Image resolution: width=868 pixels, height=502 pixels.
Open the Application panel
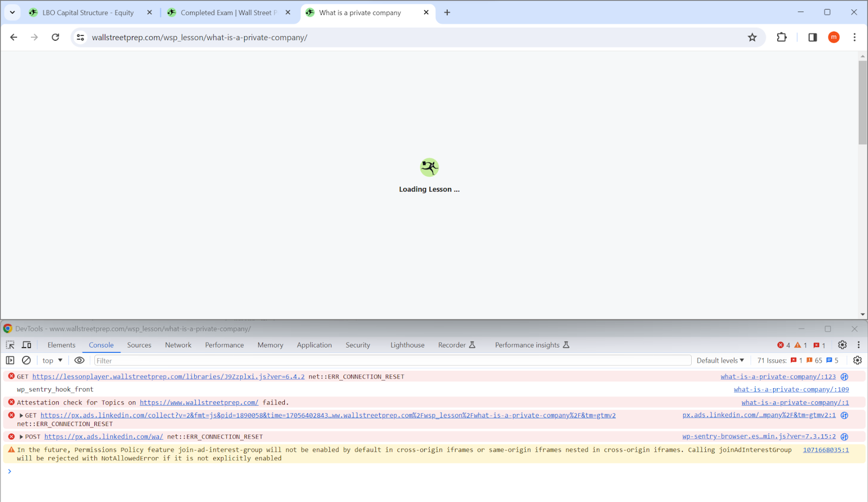point(314,345)
